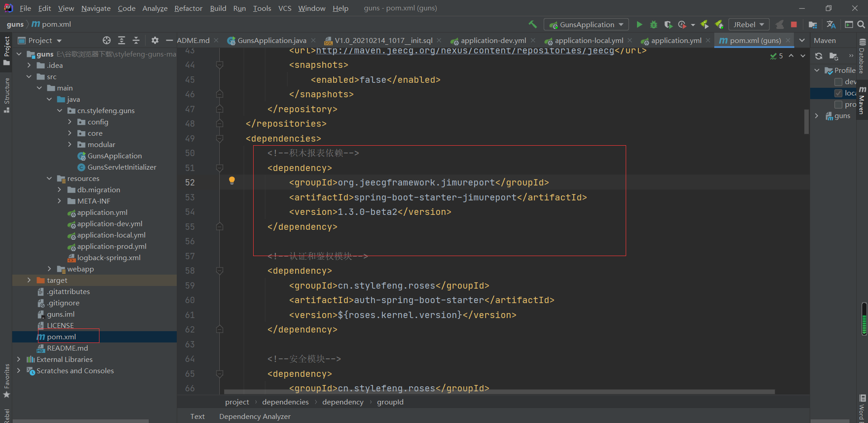Open Project Structure icon in toolbar
This screenshot has height=423, width=868.
coord(813,24)
